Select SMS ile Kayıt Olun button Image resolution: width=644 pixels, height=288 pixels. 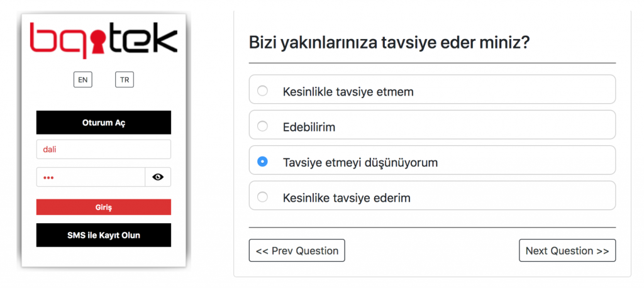coord(104,235)
